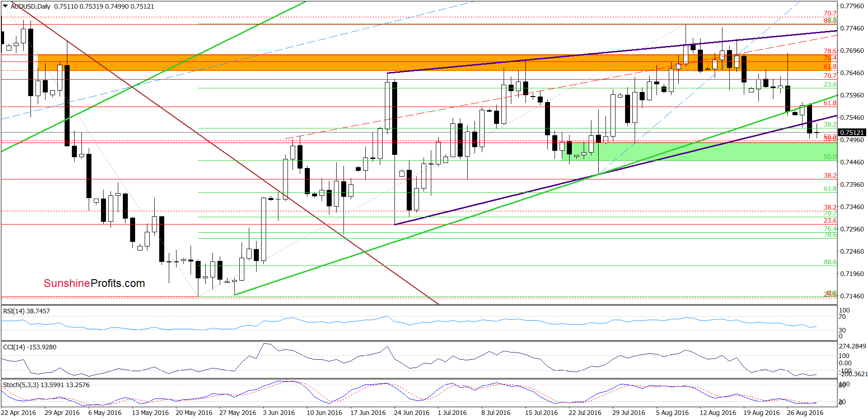Click the 22 Apr 2016 date label
This screenshot has height=419, width=868.
pos(18,413)
